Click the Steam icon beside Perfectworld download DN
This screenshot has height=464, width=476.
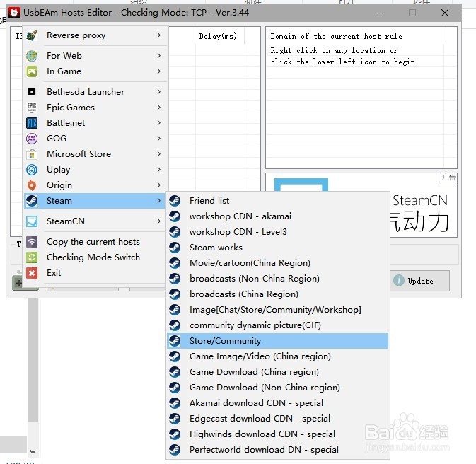tap(175, 450)
